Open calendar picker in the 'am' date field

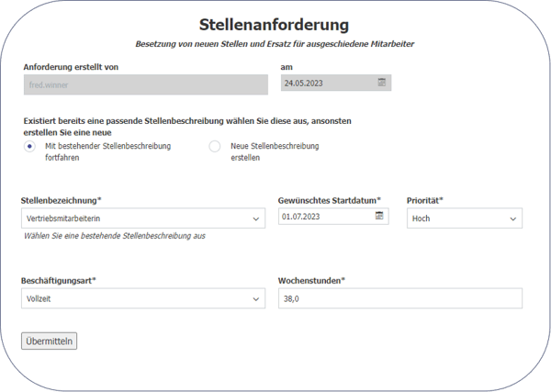point(382,83)
